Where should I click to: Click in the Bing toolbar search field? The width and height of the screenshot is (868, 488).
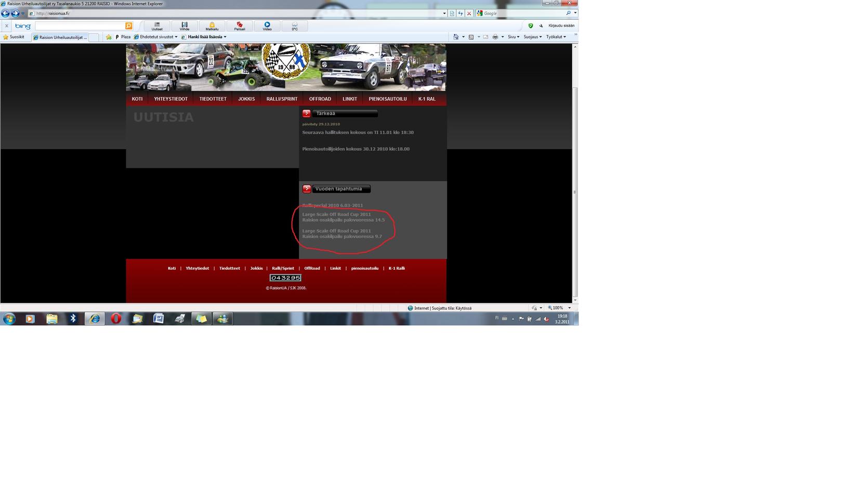click(x=81, y=26)
